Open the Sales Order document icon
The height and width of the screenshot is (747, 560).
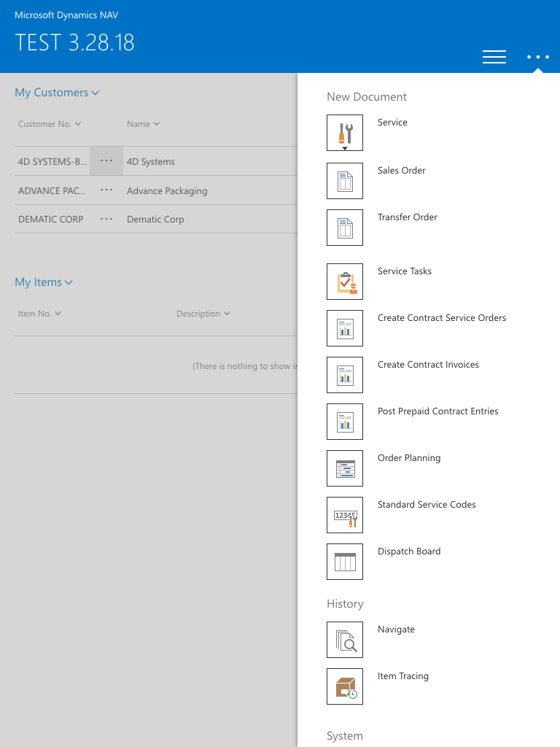[345, 181]
